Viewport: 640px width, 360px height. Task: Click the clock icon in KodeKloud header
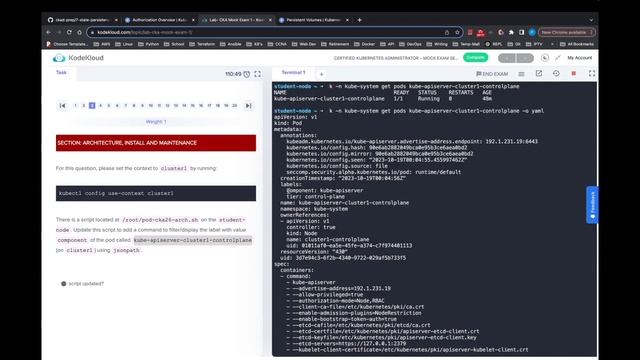(545, 58)
